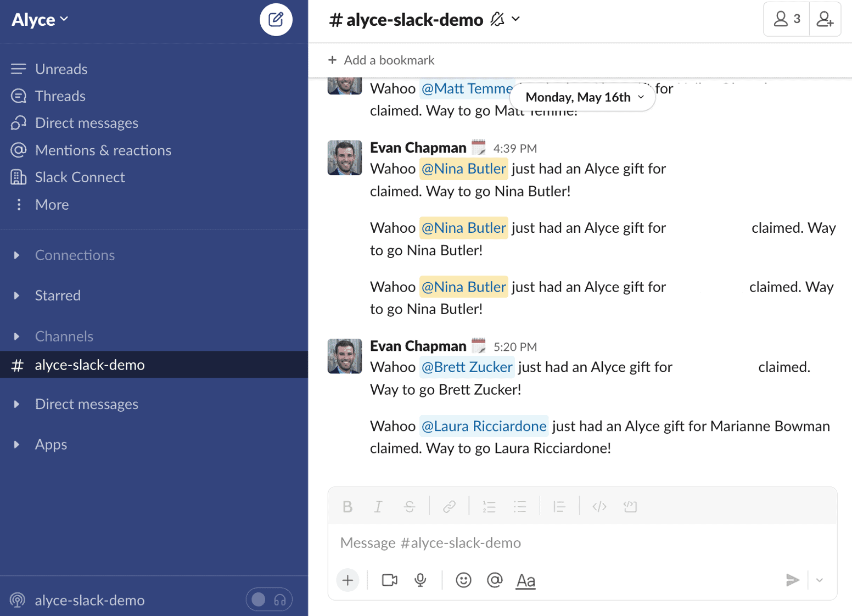The image size is (852, 616).
Task: Click the calendar status emoji at 4:39 PM
Action: coord(479,147)
